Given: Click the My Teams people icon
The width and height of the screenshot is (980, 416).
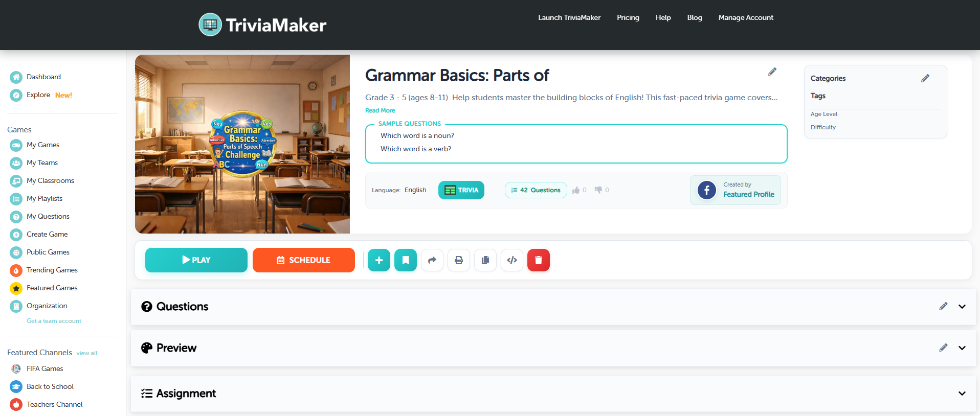Looking at the screenshot, I should point(16,163).
